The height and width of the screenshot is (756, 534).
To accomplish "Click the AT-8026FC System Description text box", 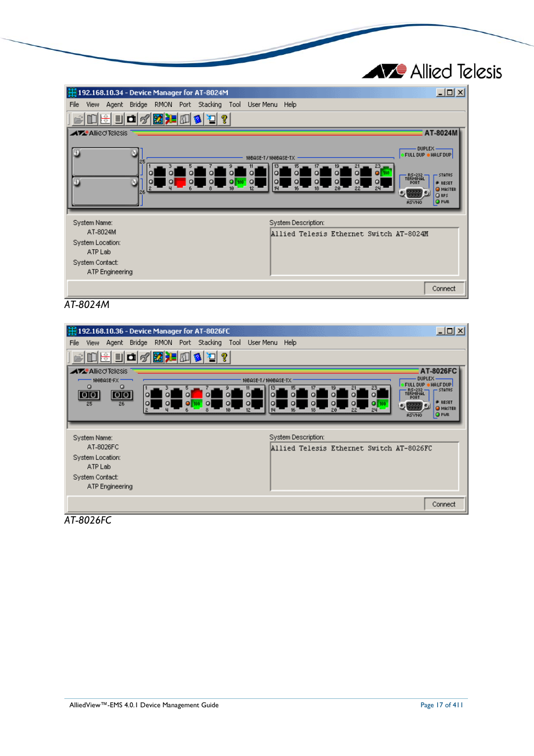I will pyautogui.click(x=364, y=466).
